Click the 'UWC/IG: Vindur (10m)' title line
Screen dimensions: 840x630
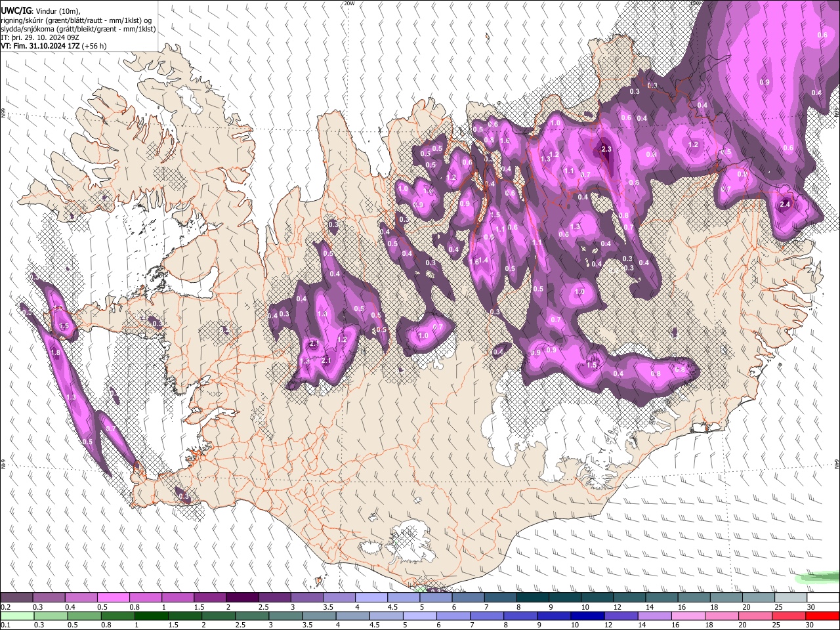coord(41,10)
